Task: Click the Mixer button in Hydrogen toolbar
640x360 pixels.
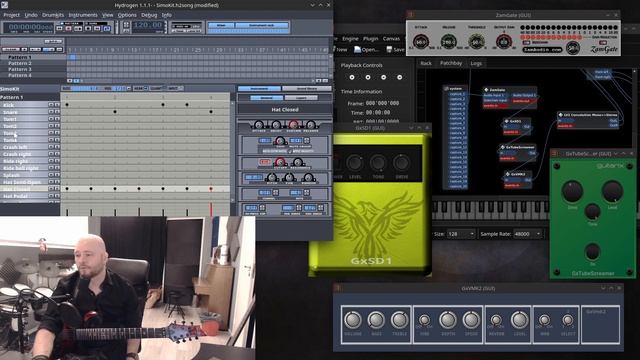Action: 221,25
